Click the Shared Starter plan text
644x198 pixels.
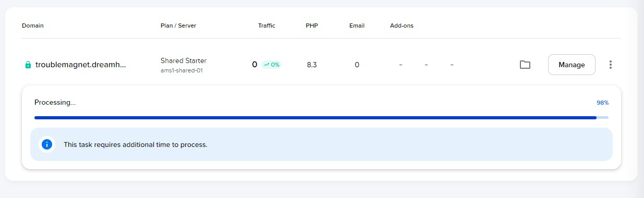(x=184, y=60)
